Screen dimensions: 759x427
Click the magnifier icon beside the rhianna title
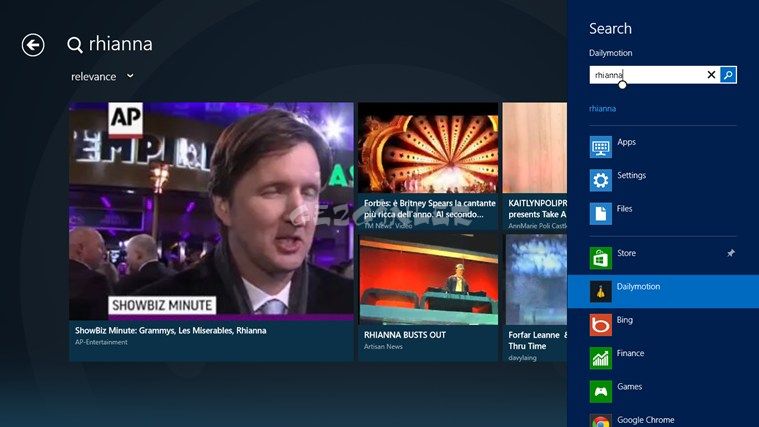(x=75, y=45)
